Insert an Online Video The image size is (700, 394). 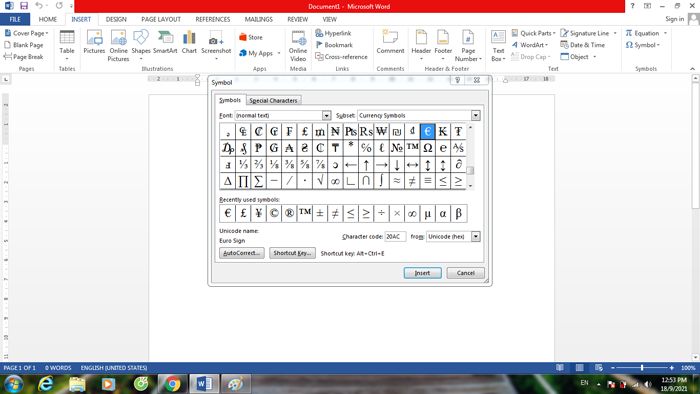click(298, 46)
